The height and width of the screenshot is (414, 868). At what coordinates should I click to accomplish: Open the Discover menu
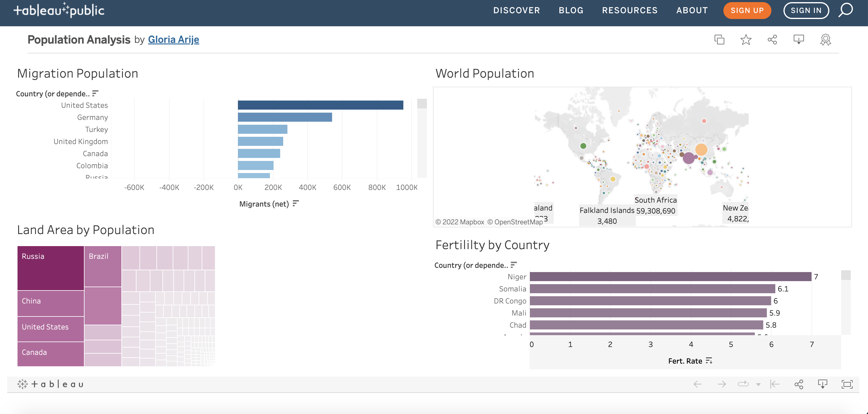point(516,10)
